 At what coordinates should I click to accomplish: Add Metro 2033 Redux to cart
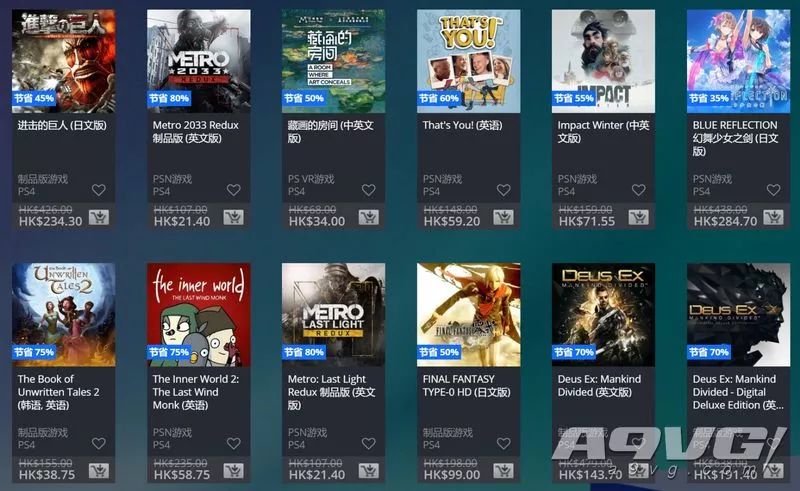coord(234,217)
